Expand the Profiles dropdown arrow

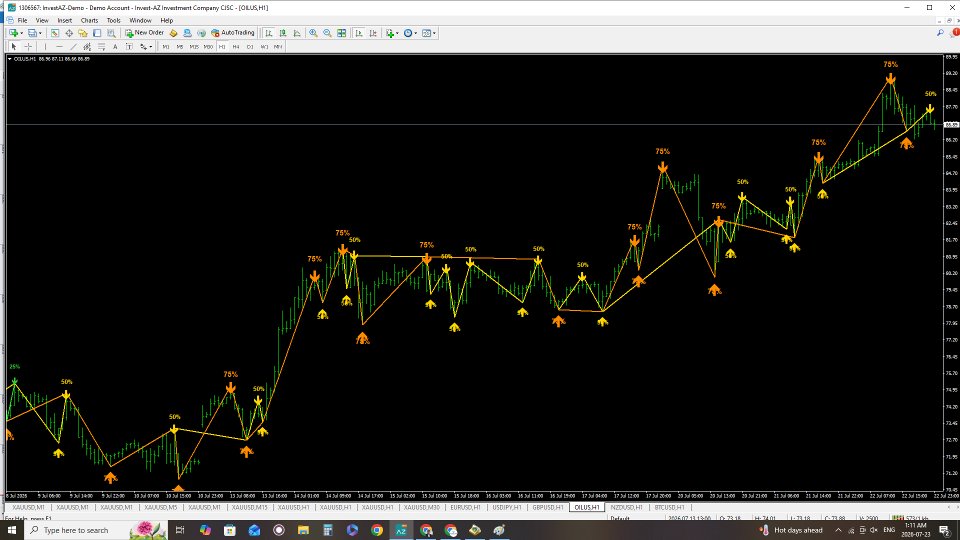40,33
